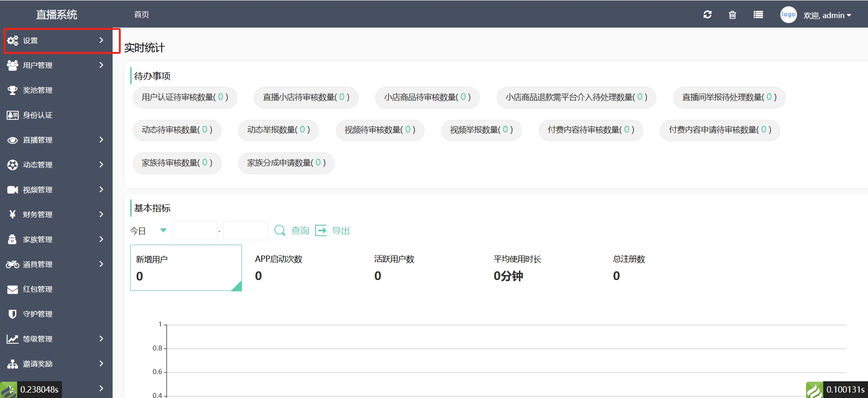
Task: Click the 家族管理 icon
Action: (13, 239)
